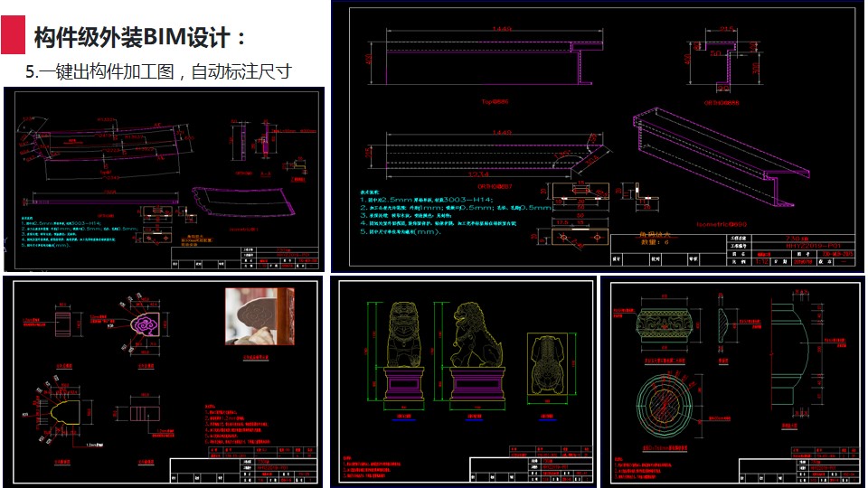This screenshot has height=488, width=868.
Task: Click the red square beside the slide title
Action: [x=13, y=37]
